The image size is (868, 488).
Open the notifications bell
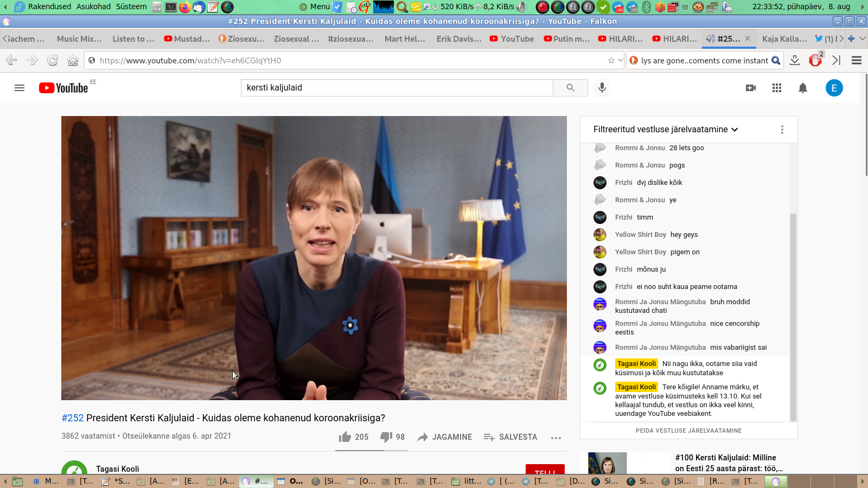(x=803, y=88)
